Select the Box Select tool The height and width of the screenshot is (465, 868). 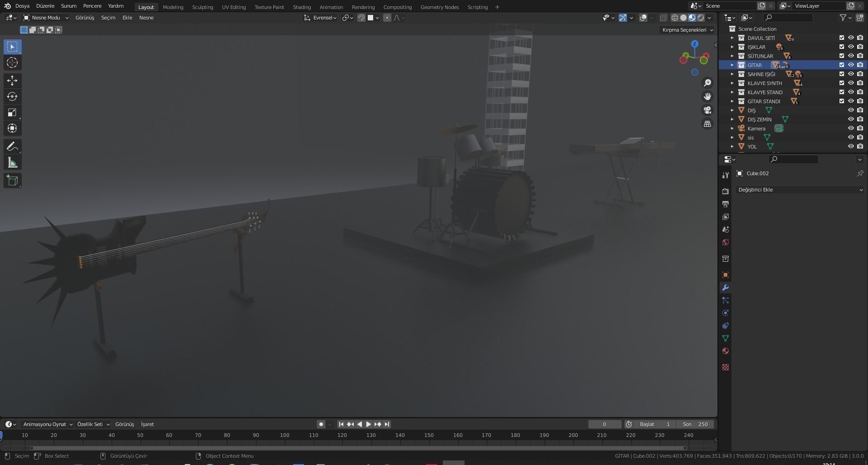coord(12,47)
